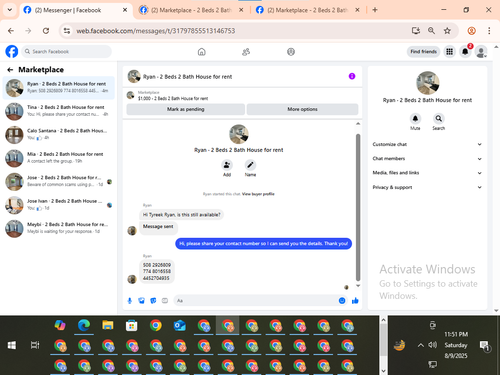The height and width of the screenshot is (375, 500).
Task: Go to the Home feed icon
Action: tap(202, 52)
